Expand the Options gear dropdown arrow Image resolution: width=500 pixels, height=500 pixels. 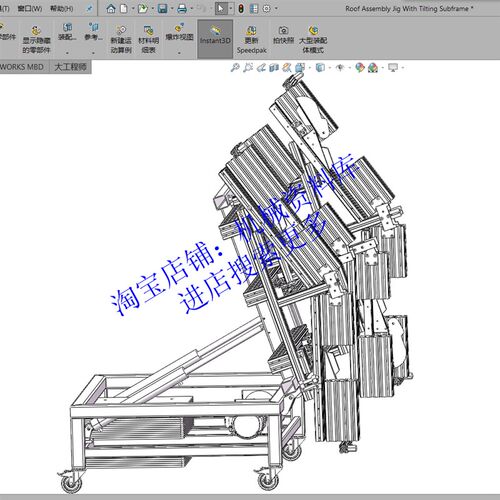tap(276, 8)
